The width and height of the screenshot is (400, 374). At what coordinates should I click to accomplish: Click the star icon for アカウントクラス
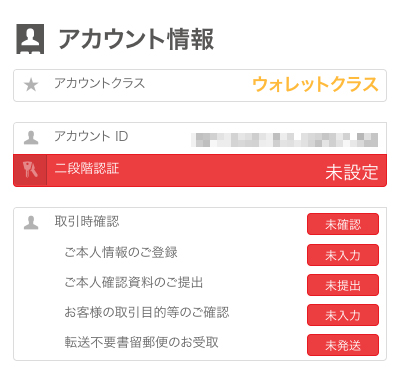[31, 85]
